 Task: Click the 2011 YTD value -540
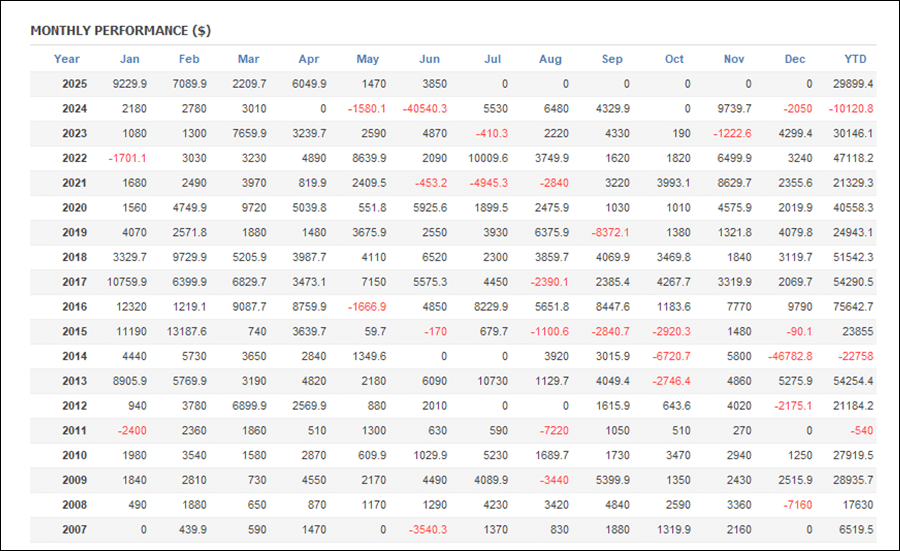(x=862, y=430)
